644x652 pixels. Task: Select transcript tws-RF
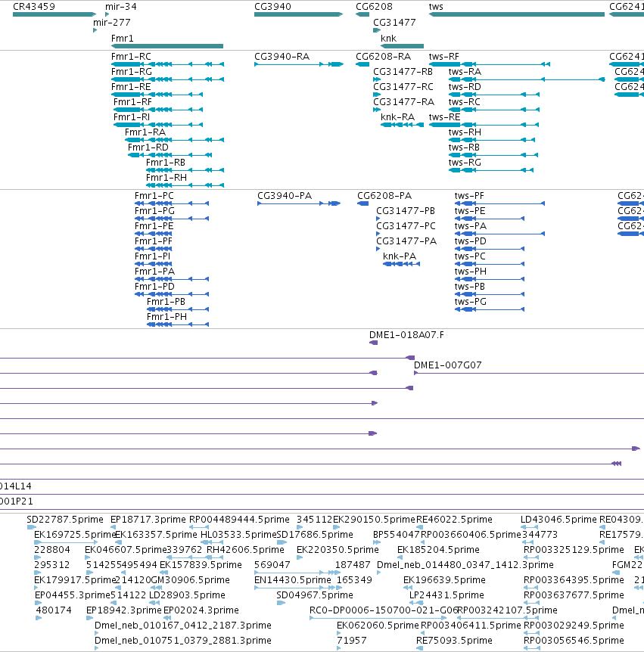490,64
